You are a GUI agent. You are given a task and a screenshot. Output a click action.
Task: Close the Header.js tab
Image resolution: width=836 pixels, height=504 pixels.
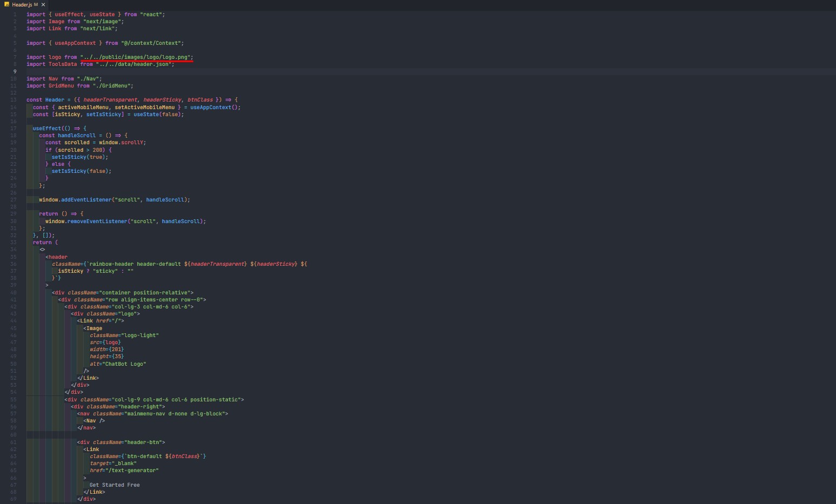(x=43, y=4)
